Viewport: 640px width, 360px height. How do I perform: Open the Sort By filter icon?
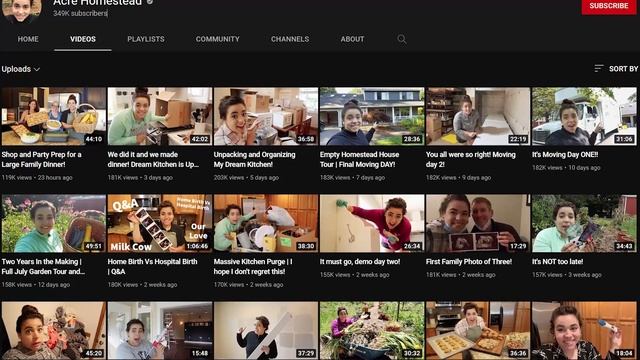pos(598,69)
